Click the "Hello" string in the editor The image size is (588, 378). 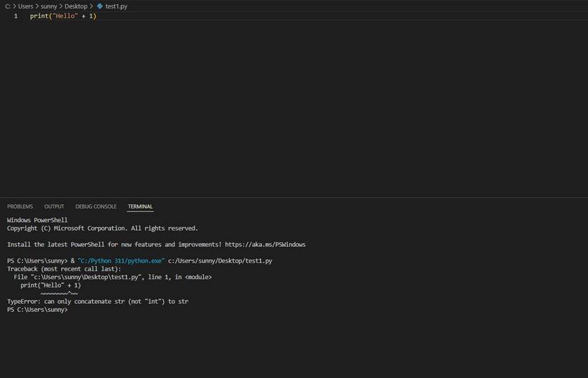pyautogui.click(x=66, y=16)
